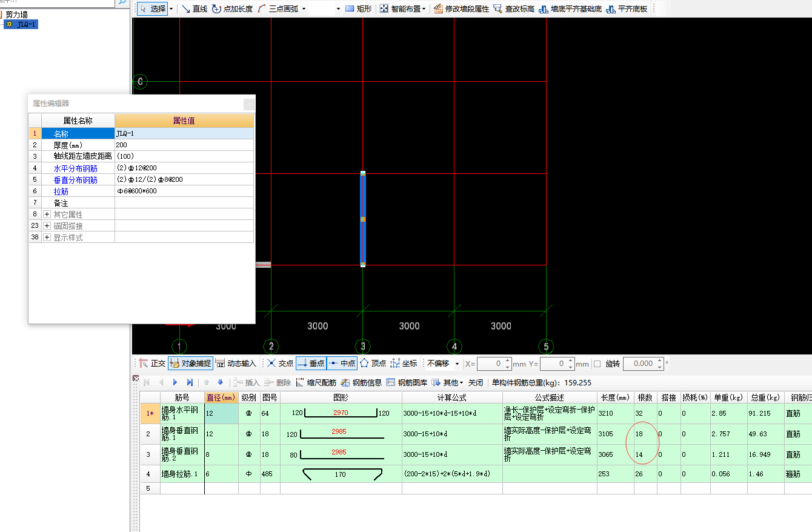This screenshot has width=812, height=532.
Task: Toggle 正交 orthogonal mode
Action: point(152,364)
